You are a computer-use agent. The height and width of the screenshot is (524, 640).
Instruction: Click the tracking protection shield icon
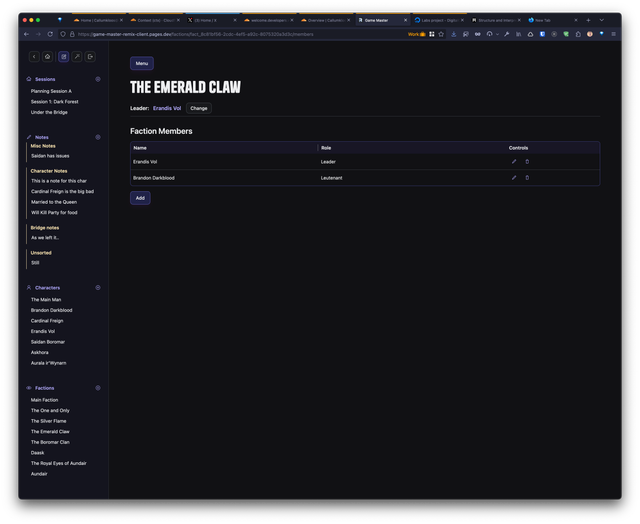click(x=63, y=34)
